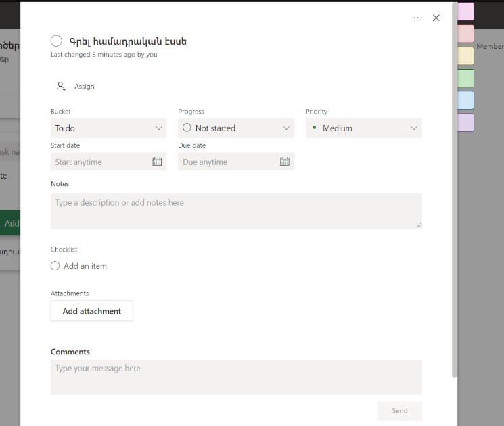Screen dimensions: 504x426
Task: Click the checklist Add an item circle
Action: tap(55, 266)
